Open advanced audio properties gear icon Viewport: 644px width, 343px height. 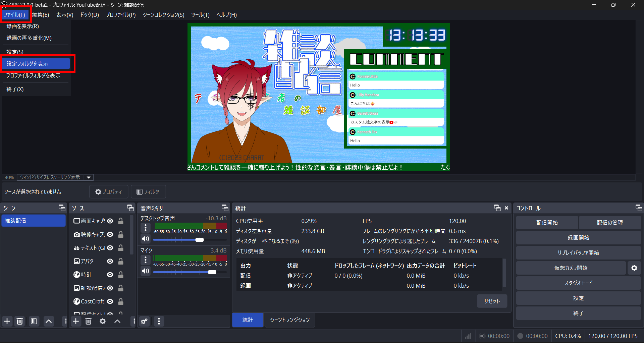pos(144,321)
